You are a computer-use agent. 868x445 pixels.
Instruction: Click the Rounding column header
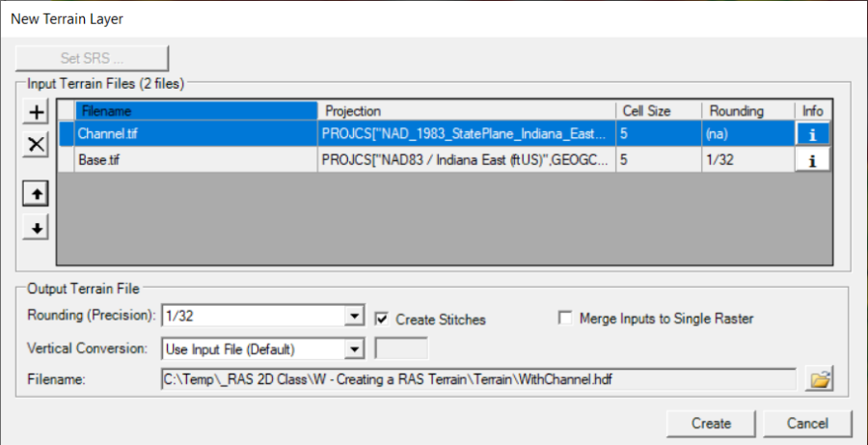coord(748,111)
